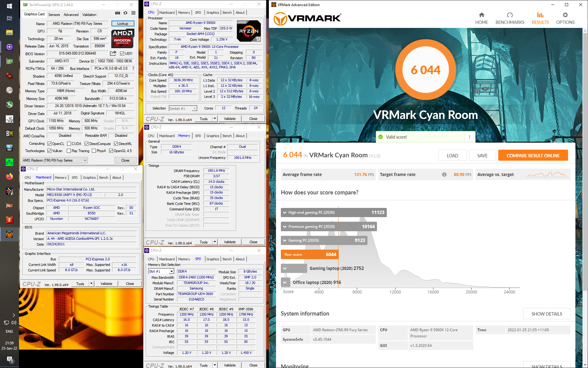Open the Slot #1 memory slot dropdown
This screenshot has height=368, width=588.
coord(161,271)
